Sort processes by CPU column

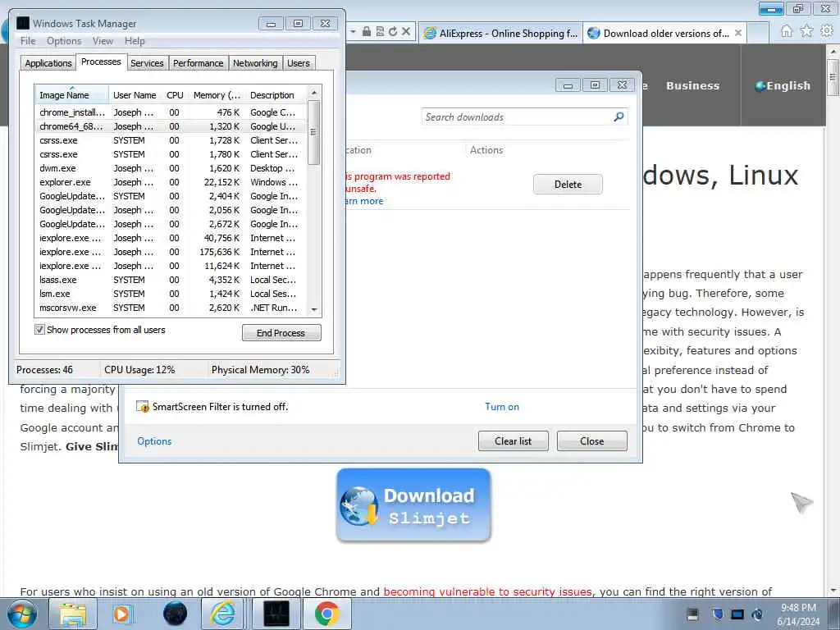(175, 95)
